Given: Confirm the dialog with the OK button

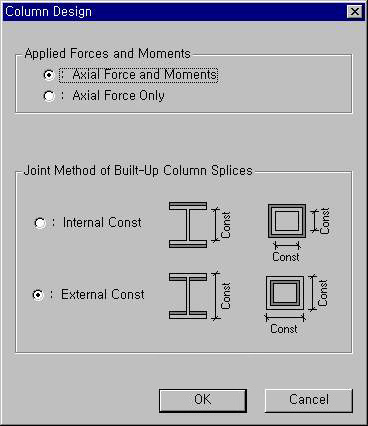Looking at the screenshot, I should (203, 400).
